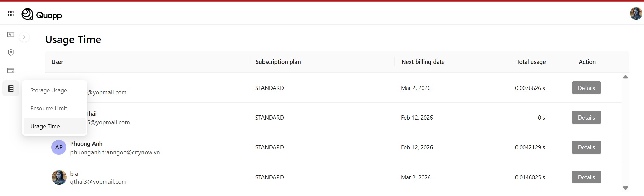Image resolution: width=644 pixels, height=196 pixels.
Task: Select the Usage Time menu entry
Action: [x=45, y=126]
